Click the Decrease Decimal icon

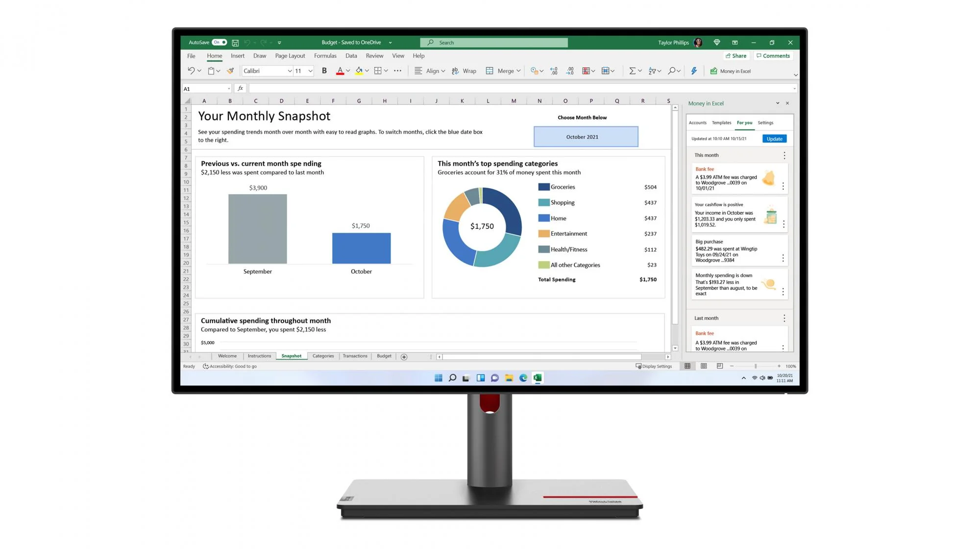[x=570, y=71]
